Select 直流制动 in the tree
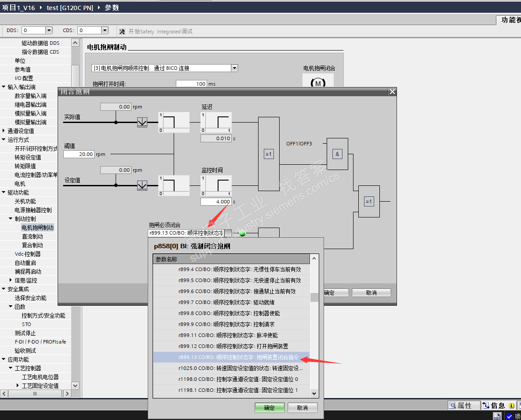The width and height of the screenshot is (521, 420). coord(33,236)
